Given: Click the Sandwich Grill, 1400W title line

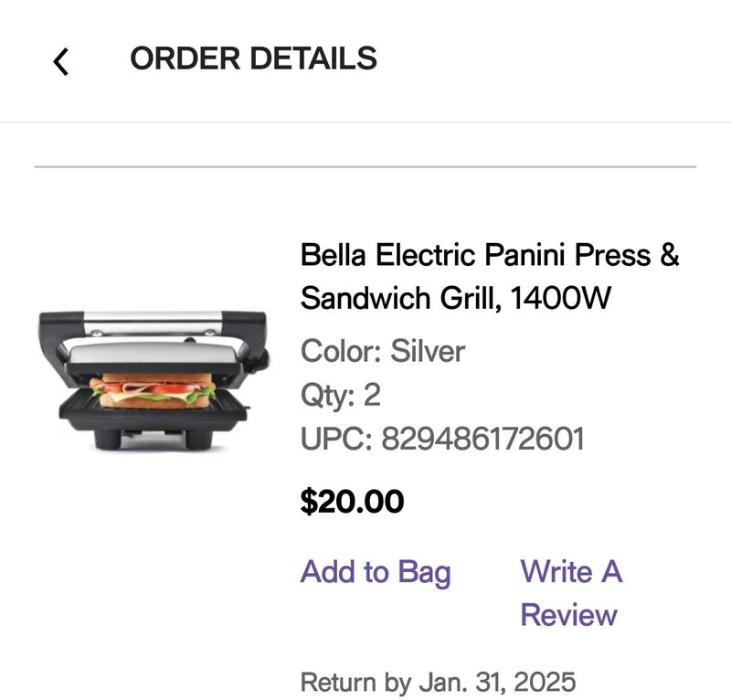Looking at the screenshot, I should click(x=455, y=299).
